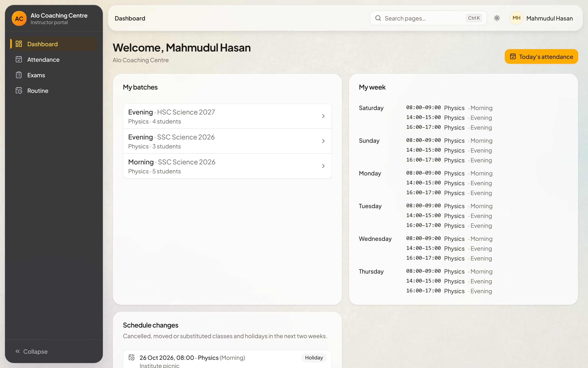Click Wednesday 14:00-15:00 Physics Evening entry
Image resolution: width=588 pixels, height=368 pixels.
(449, 248)
